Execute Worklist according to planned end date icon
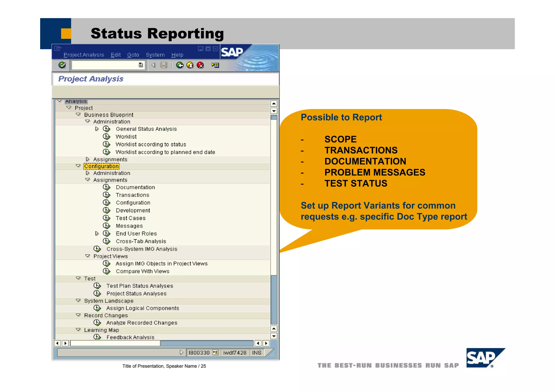The image size is (555, 392). 107,152
